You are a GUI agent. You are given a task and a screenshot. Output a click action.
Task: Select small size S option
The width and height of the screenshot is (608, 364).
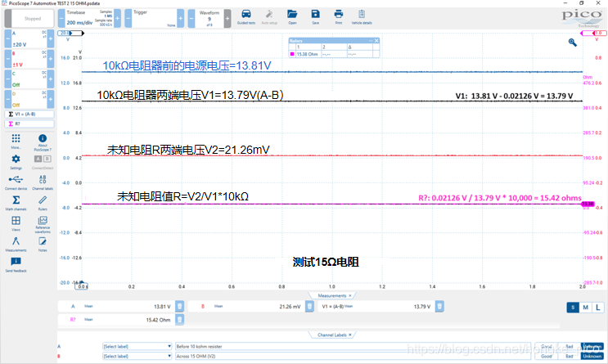[573, 308]
